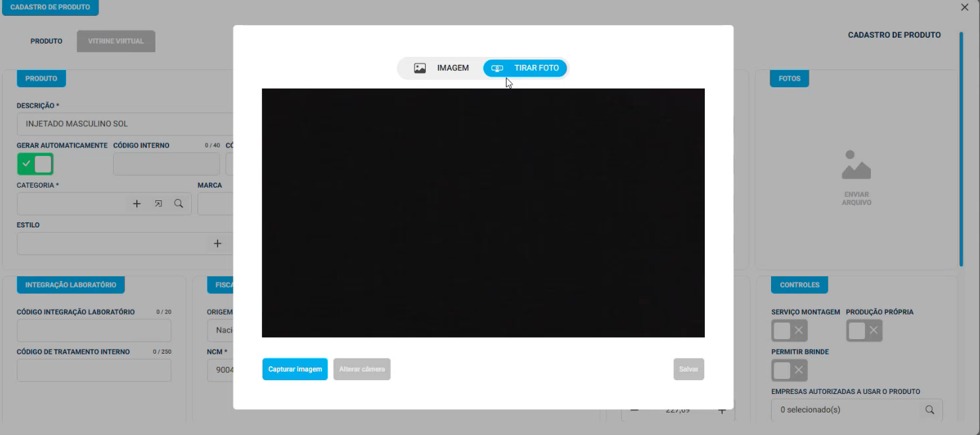Enable the Serviço Montagem toggle
This screenshot has width=980, height=435.
(790, 331)
